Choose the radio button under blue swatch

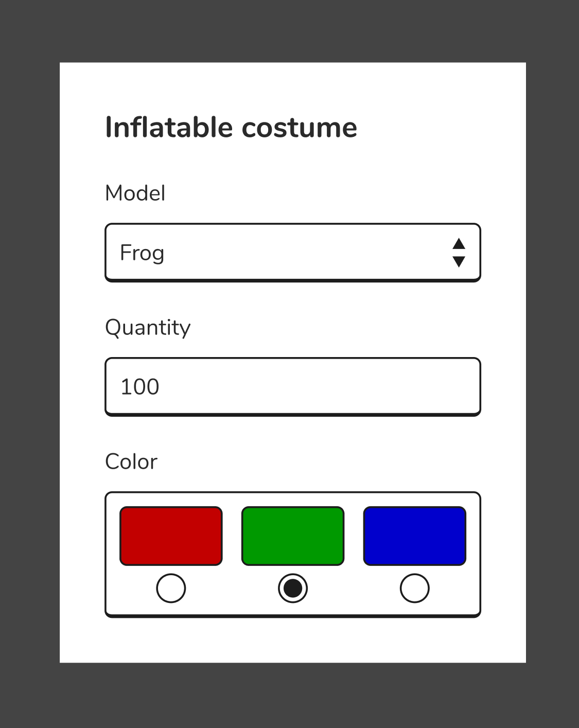click(x=414, y=588)
